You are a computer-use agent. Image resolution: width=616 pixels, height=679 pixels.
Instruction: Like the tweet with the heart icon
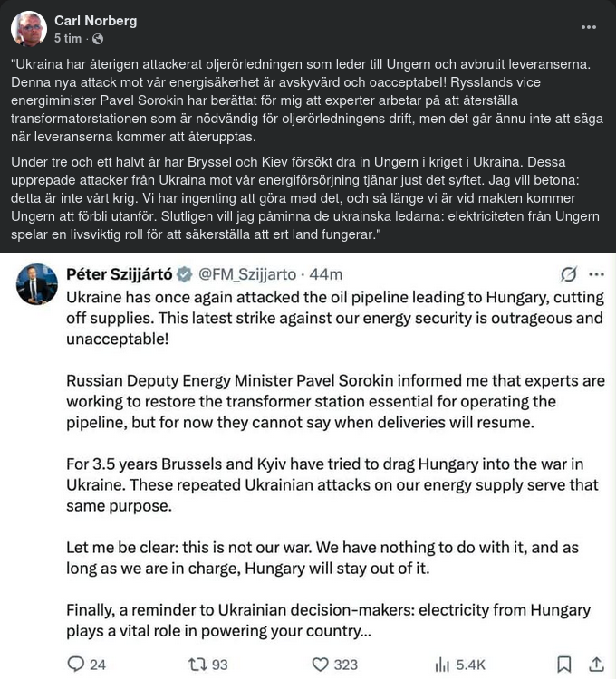click(320, 665)
